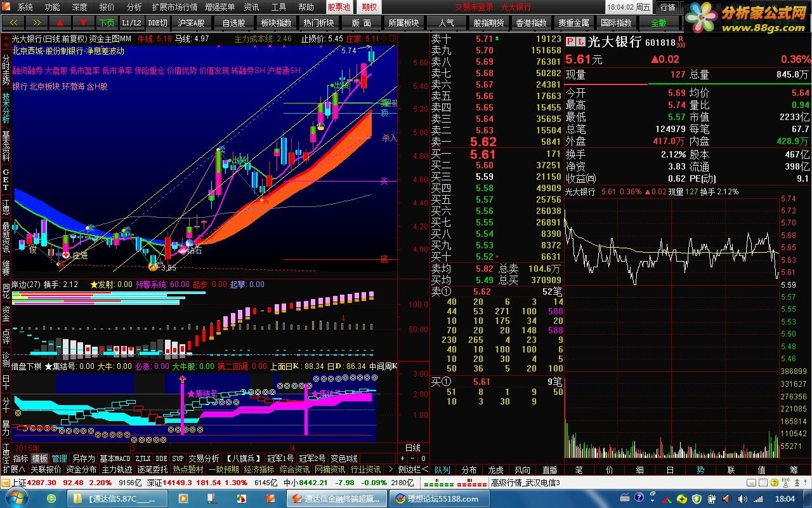The height and width of the screenshot is (508, 812).
Task: Click the 通达信金融终端 taskbar window
Action: 336,498
